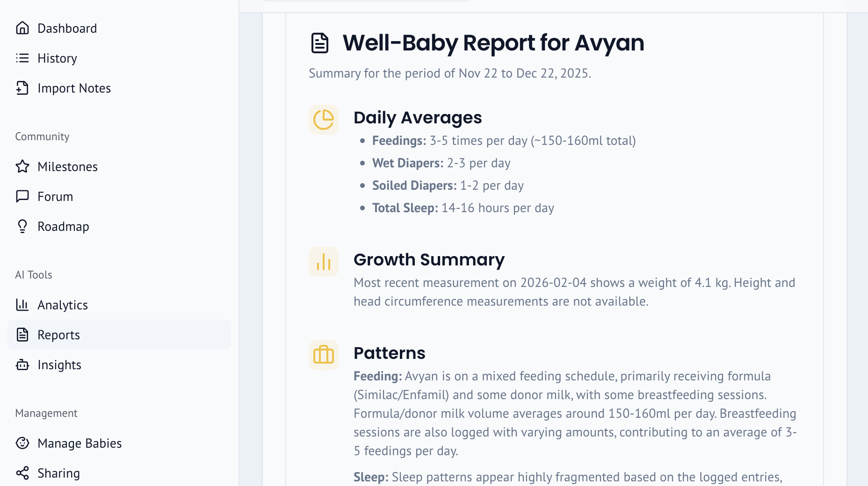The width and height of the screenshot is (868, 486).
Task: Switch to the Reports section
Action: click(x=59, y=335)
